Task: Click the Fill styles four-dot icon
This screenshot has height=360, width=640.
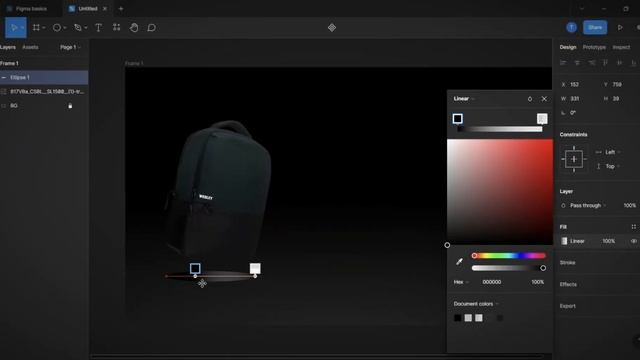Action: pyautogui.click(x=633, y=227)
